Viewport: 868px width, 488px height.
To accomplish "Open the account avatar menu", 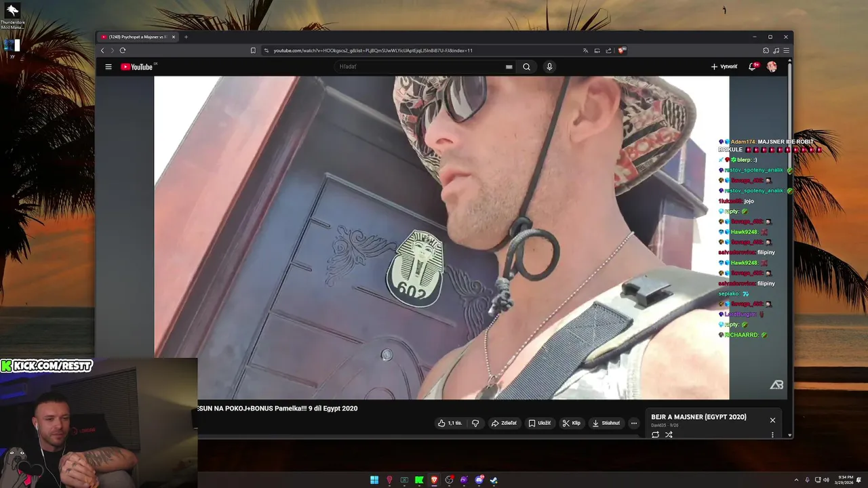I will coord(772,66).
